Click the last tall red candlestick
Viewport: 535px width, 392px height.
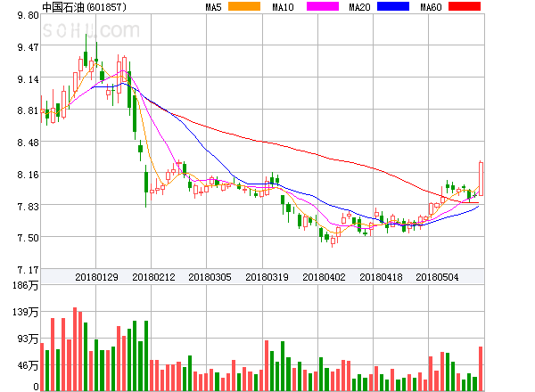[481, 178]
